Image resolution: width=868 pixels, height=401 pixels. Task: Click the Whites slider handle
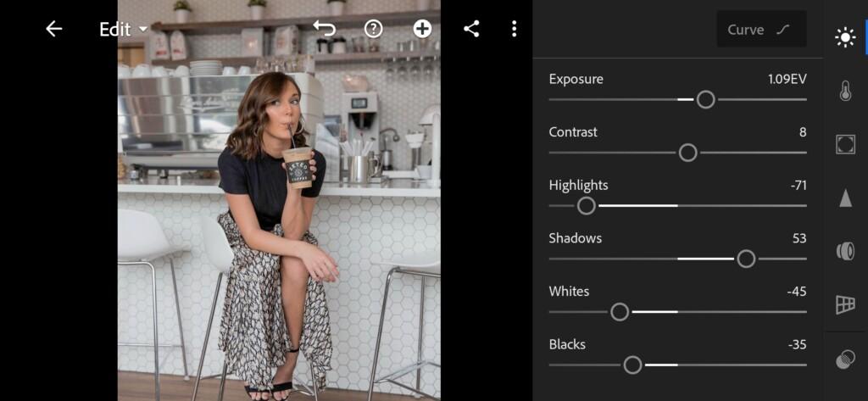(x=620, y=312)
